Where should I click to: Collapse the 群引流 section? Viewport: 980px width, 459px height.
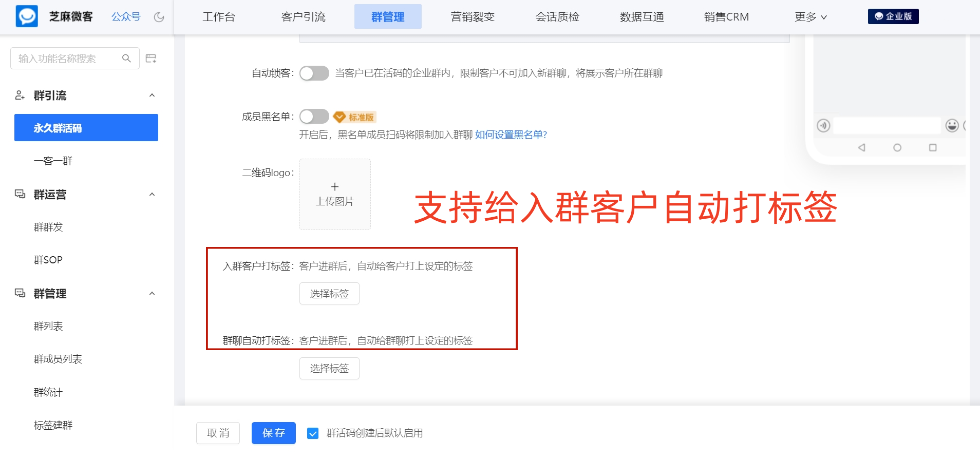coord(152,95)
